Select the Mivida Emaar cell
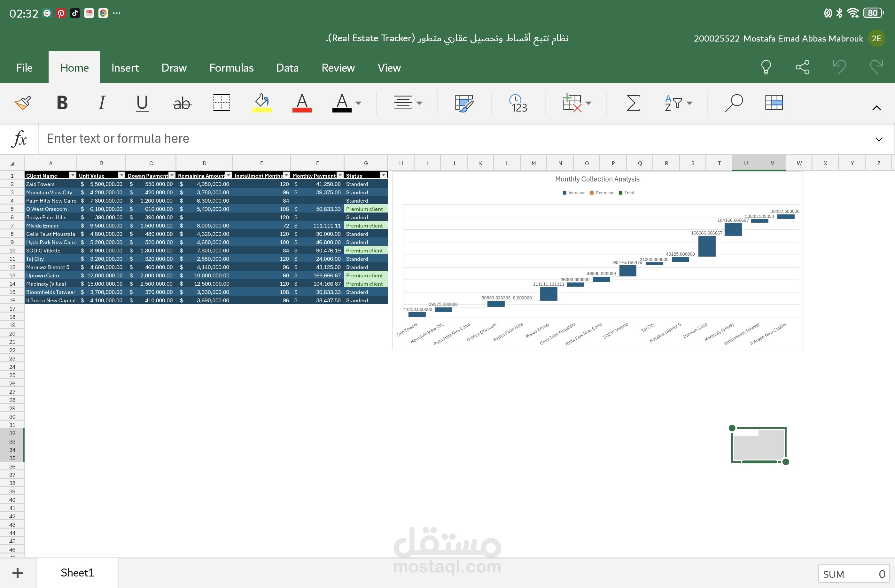The width and height of the screenshot is (895, 588). (51, 226)
